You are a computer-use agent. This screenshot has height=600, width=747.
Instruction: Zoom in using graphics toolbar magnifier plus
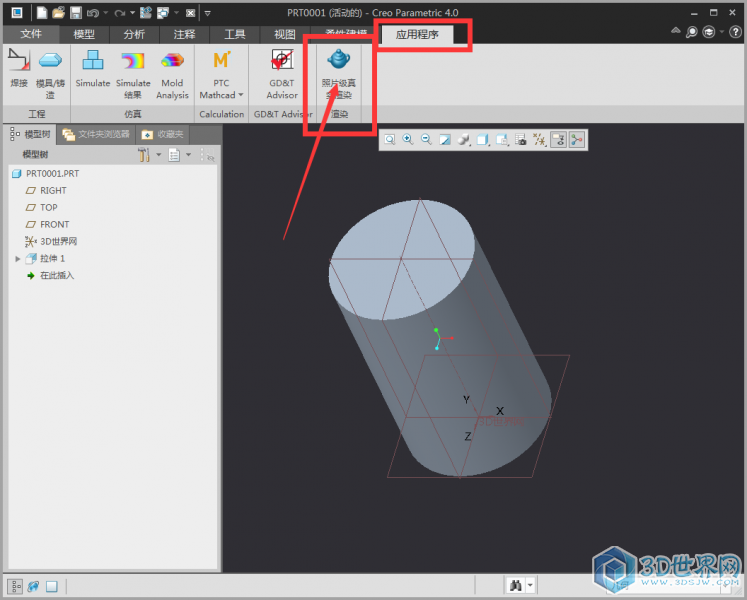[x=408, y=140]
